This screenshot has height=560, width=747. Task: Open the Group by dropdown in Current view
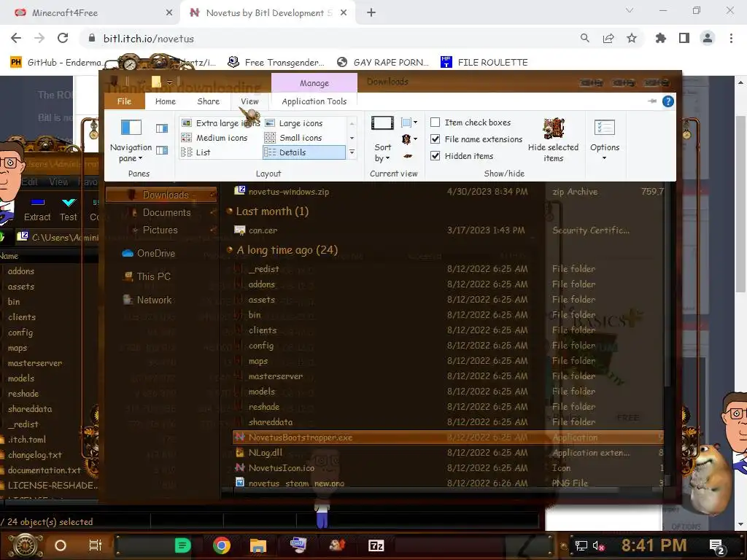click(x=409, y=122)
